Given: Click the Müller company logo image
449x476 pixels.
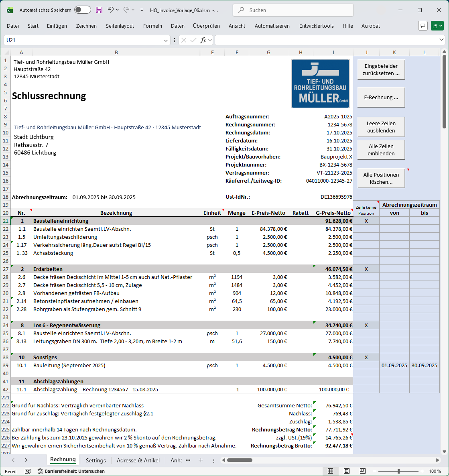Looking at the screenshot, I should pos(320,83).
